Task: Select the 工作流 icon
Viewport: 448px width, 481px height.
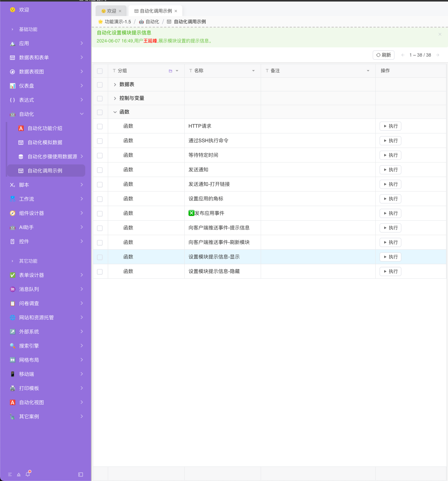Action: click(13, 199)
